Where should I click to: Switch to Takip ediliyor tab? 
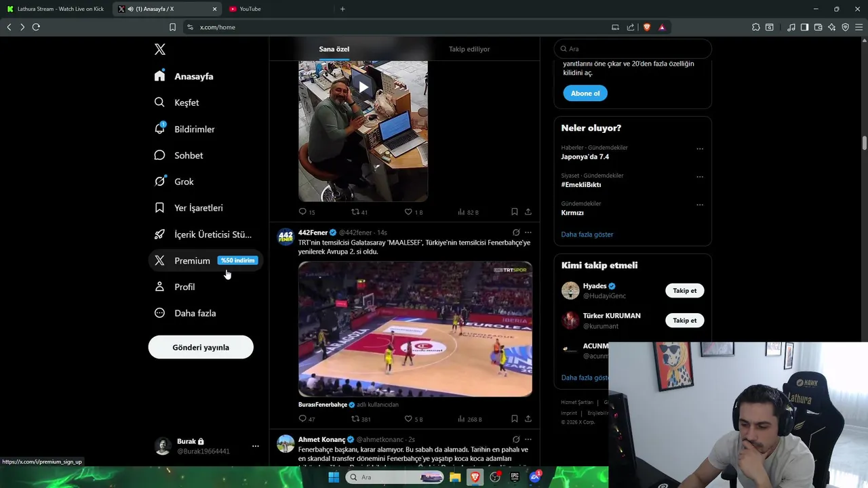coord(469,49)
